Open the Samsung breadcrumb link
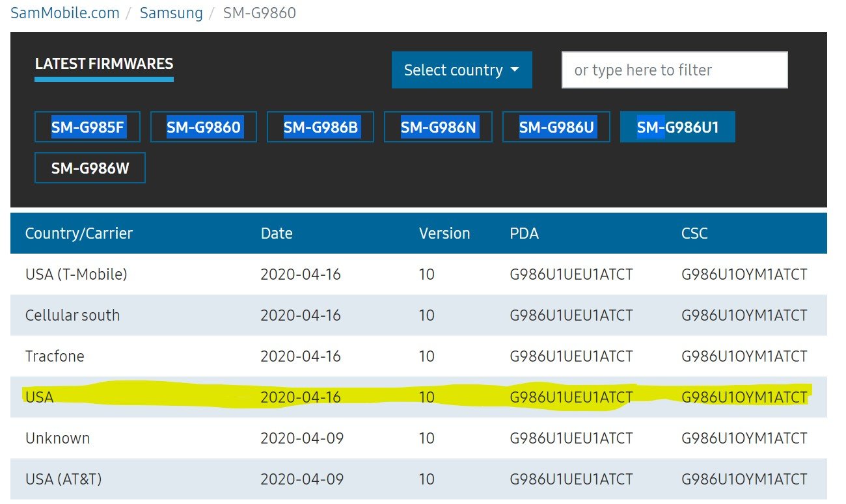846x504 pixels. pos(171,13)
